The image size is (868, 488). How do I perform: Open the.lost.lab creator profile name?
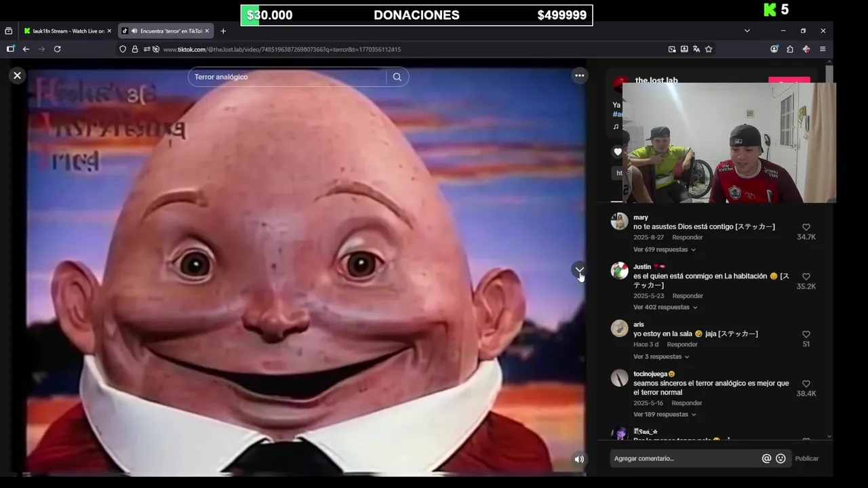656,80
